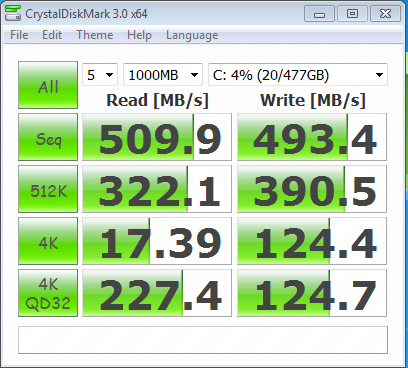Open the 1000MB test size dropdown

[163, 75]
